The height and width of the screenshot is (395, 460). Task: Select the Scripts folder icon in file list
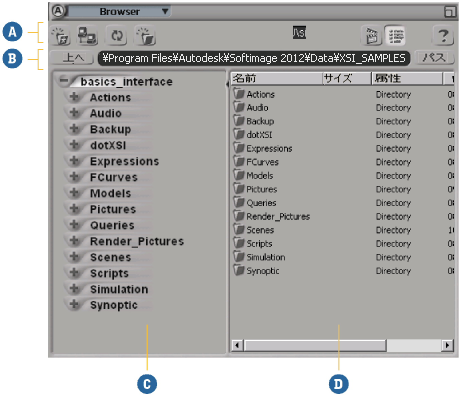239,243
